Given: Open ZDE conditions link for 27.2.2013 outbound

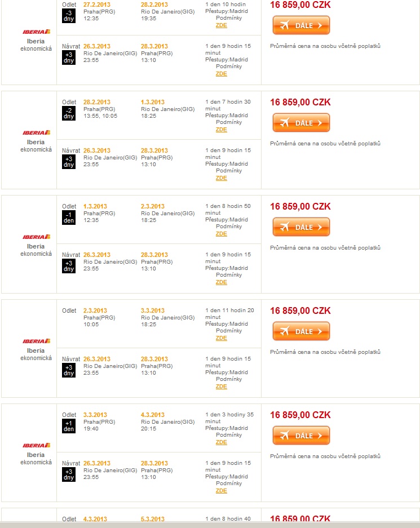Looking at the screenshot, I should 222,25.
